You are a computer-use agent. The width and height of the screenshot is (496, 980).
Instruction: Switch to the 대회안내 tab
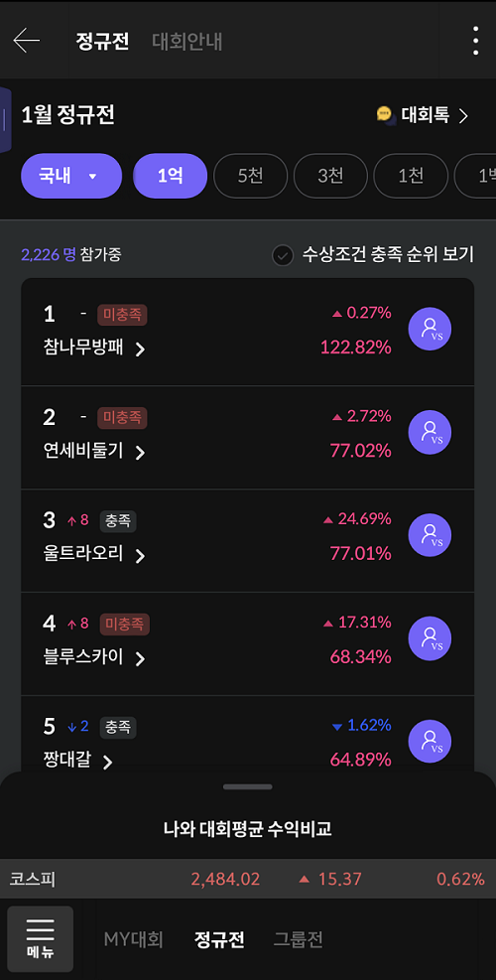pyautogui.click(x=187, y=42)
